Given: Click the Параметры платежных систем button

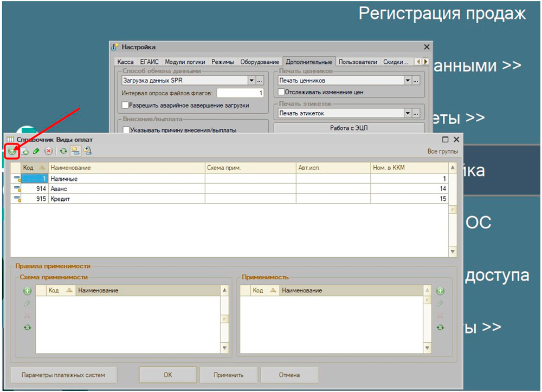Looking at the screenshot, I should 63,375.
